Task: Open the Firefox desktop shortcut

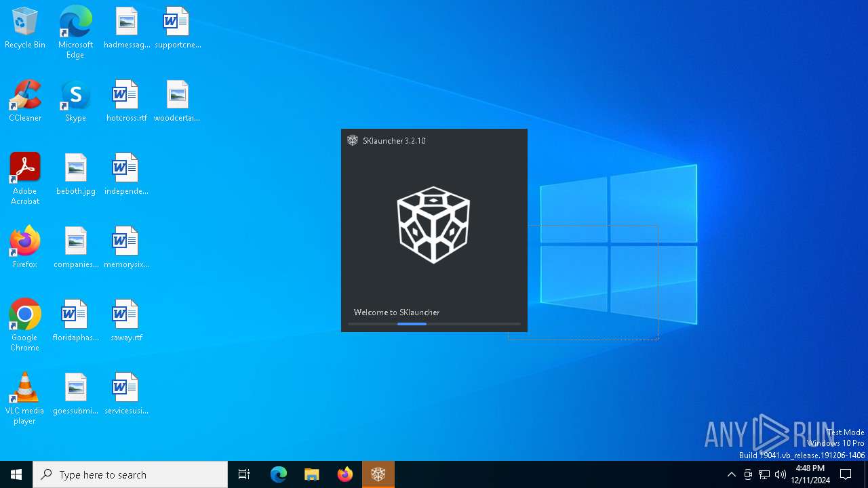Action: point(25,247)
